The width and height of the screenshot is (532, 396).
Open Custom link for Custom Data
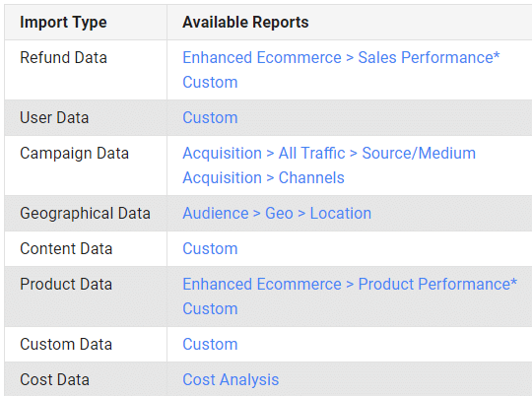click(x=210, y=345)
